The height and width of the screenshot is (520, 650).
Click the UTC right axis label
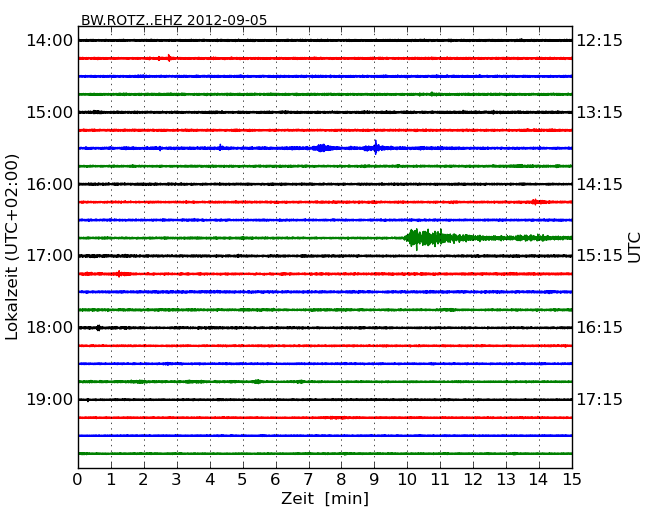point(634,248)
